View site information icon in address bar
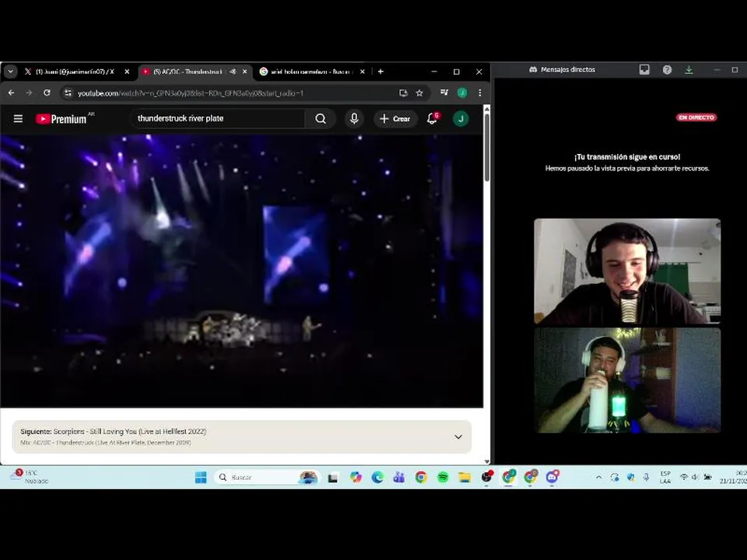 click(68, 93)
